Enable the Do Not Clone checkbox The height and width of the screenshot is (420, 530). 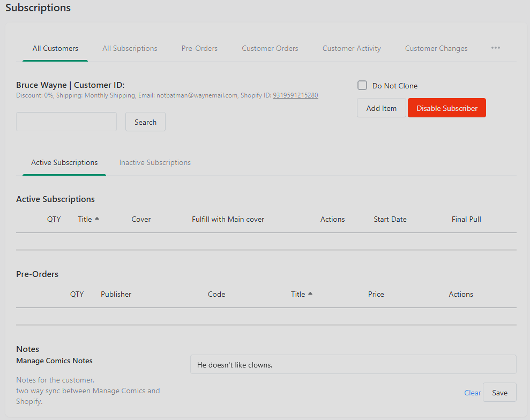362,85
